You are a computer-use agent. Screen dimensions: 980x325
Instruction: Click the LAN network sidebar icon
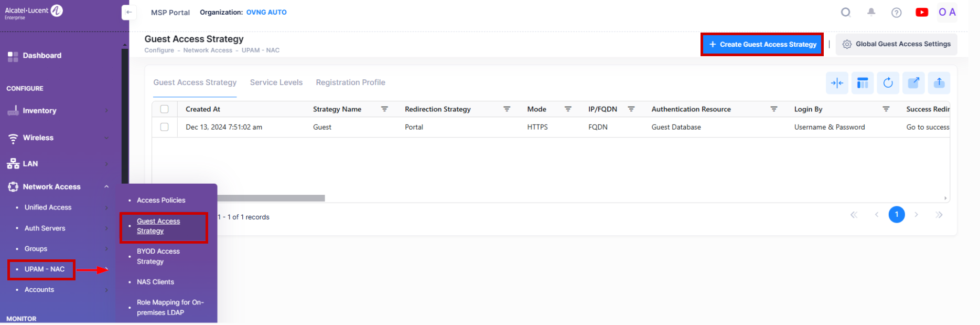(x=13, y=164)
